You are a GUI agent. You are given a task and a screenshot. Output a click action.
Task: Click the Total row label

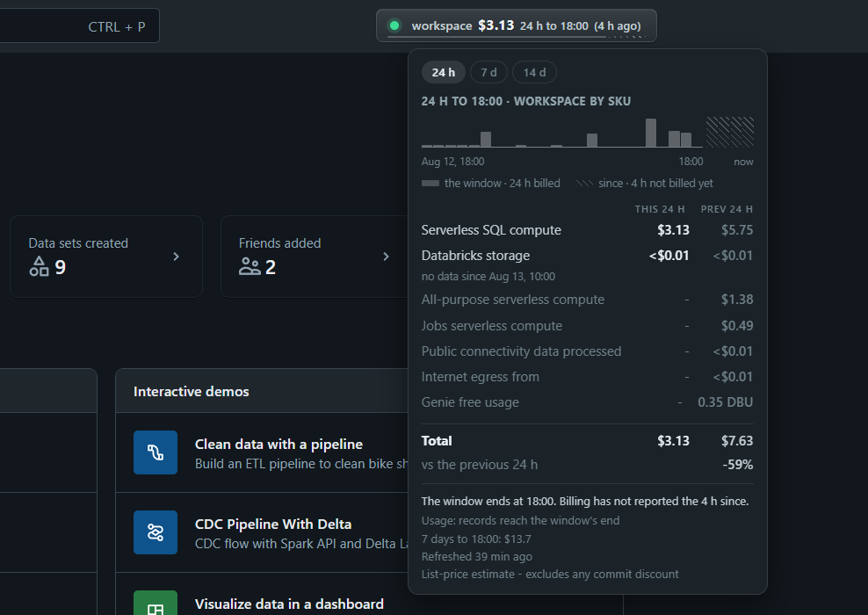coord(437,441)
